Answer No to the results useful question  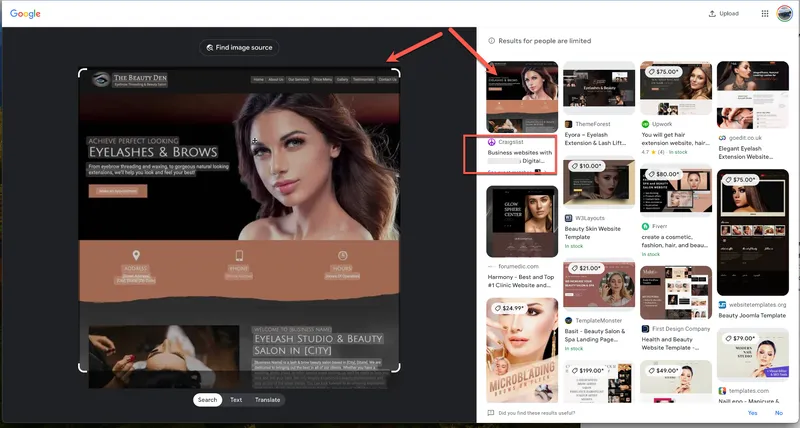779,413
